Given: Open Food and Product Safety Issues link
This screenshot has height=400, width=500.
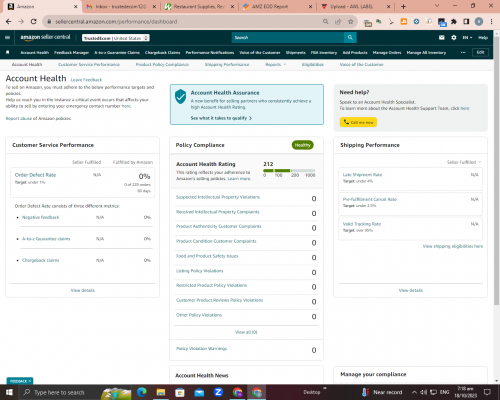Looking at the screenshot, I should pyautogui.click(x=207, y=256).
